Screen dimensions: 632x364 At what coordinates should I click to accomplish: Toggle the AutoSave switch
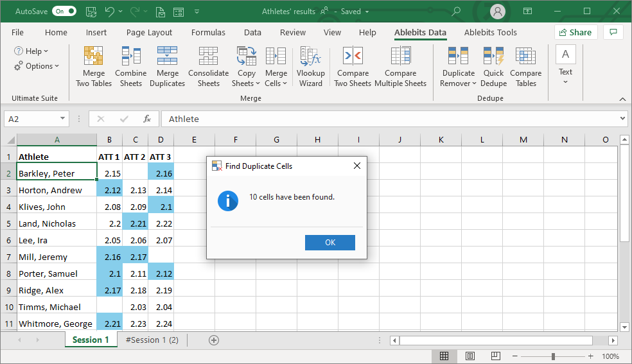(64, 12)
